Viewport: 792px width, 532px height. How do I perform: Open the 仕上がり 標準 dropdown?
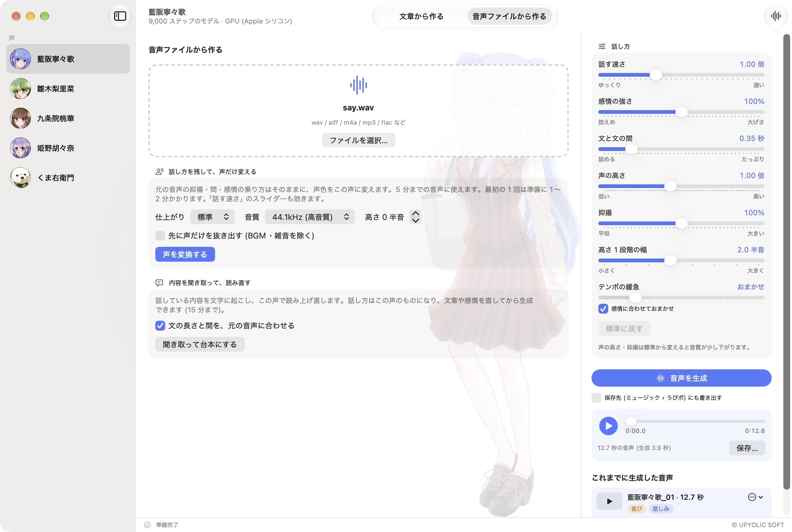213,217
